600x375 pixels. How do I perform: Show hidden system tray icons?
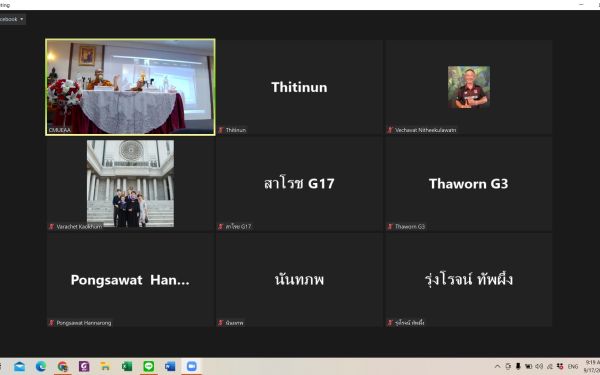[497, 367]
